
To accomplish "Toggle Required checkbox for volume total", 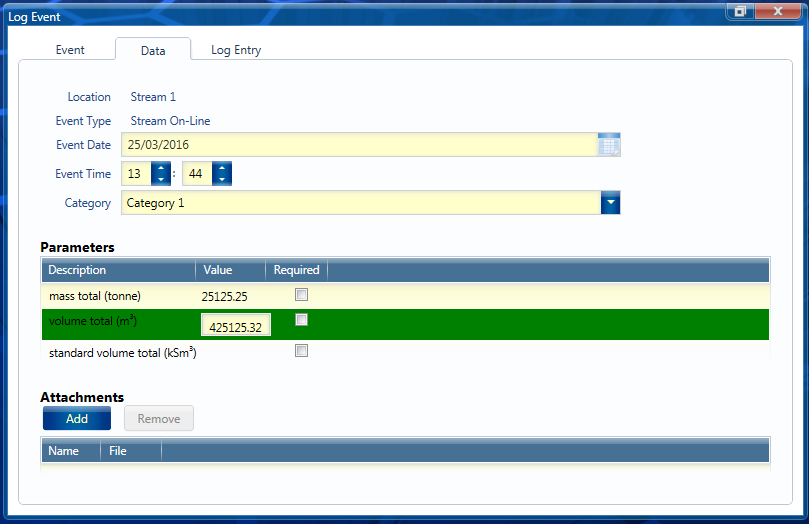I will pos(301,320).
